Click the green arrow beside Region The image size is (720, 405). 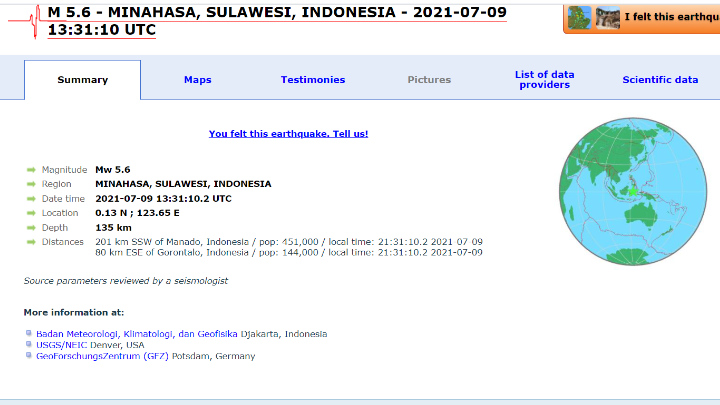click(x=31, y=184)
